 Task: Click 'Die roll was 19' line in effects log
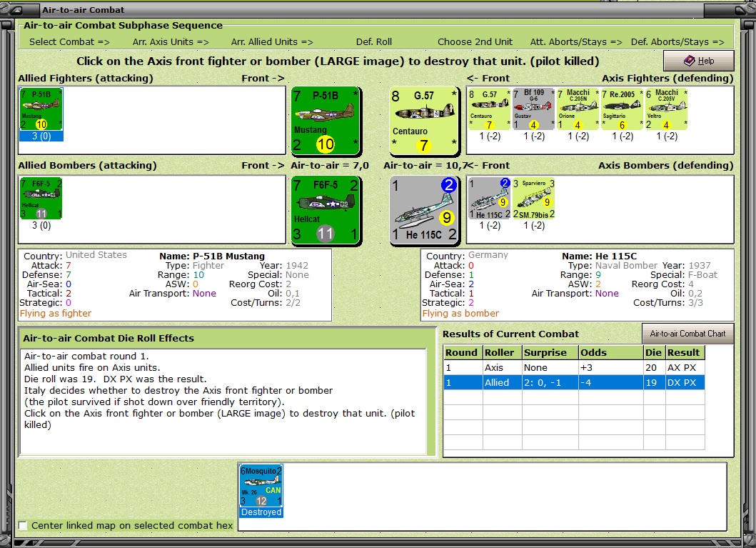click(116, 379)
